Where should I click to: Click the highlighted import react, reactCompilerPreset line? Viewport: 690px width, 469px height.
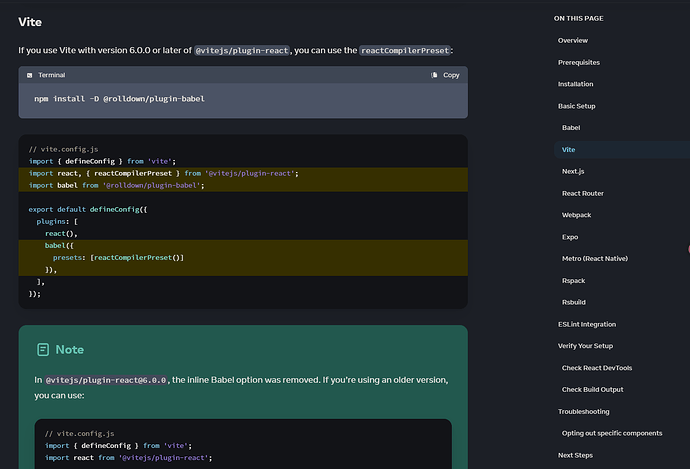163,173
